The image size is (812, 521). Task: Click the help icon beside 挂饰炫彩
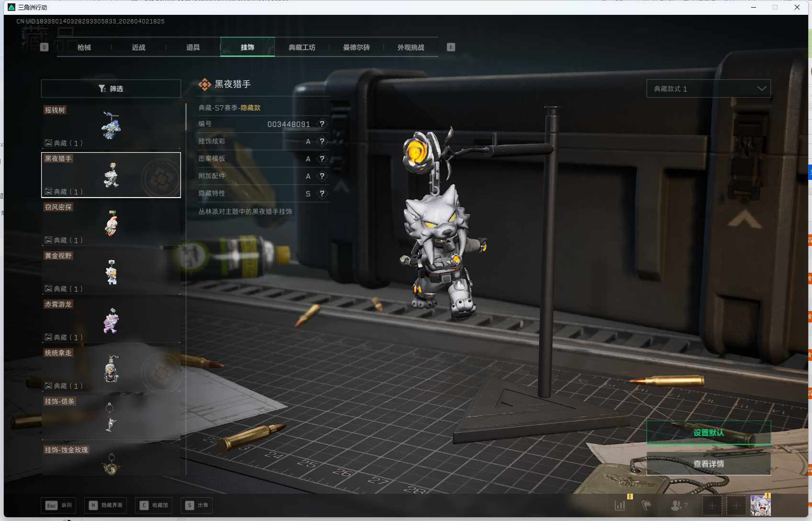click(322, 141)
